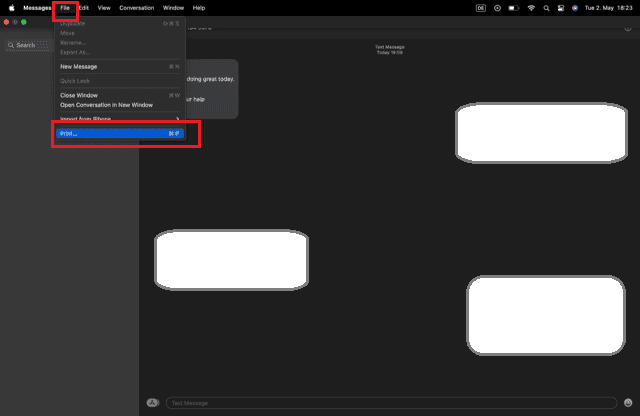
Task: Open the Help menu
Action: pos(198,7)
